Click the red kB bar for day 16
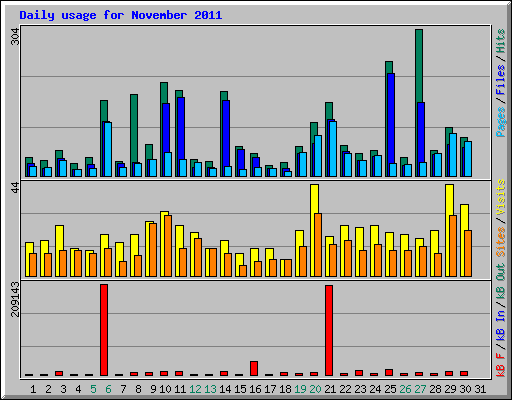This screenshot has width=512, height=400. 254,368
